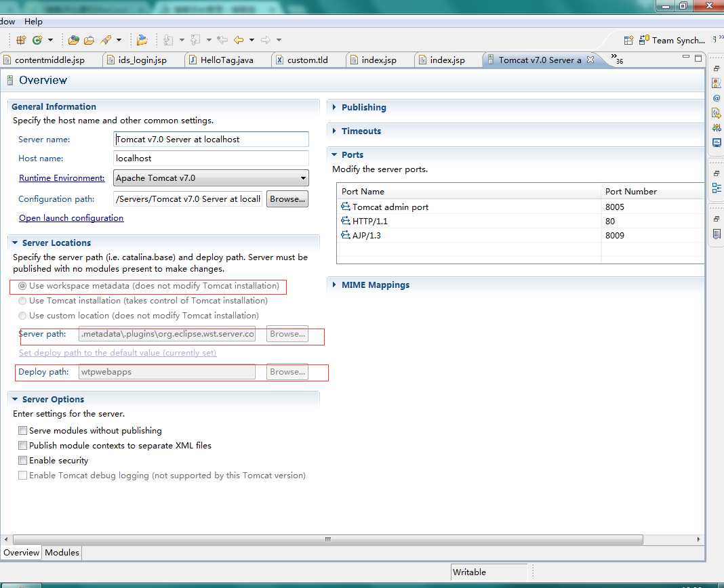Click the greyed Forward navigation arrow
The width and height of the screenshot is (724, 588).
point(266,40)
